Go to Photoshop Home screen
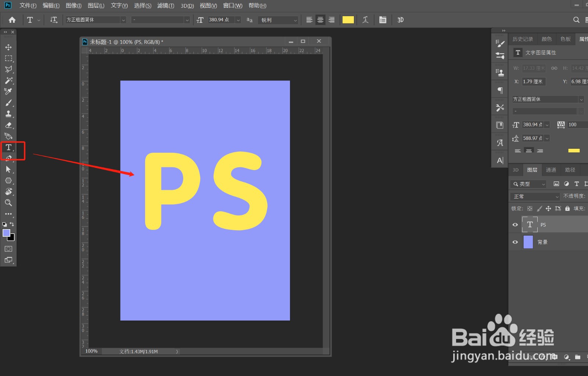 12,20
